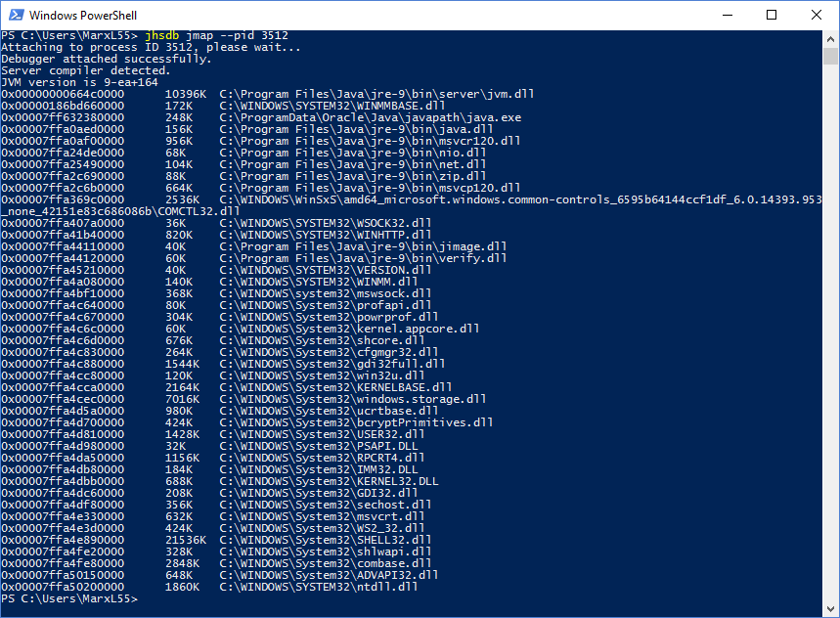This screenshot has height=618, width=840.
Task: Maximize the Windows PowerShell window
Action: coord(772,15)
